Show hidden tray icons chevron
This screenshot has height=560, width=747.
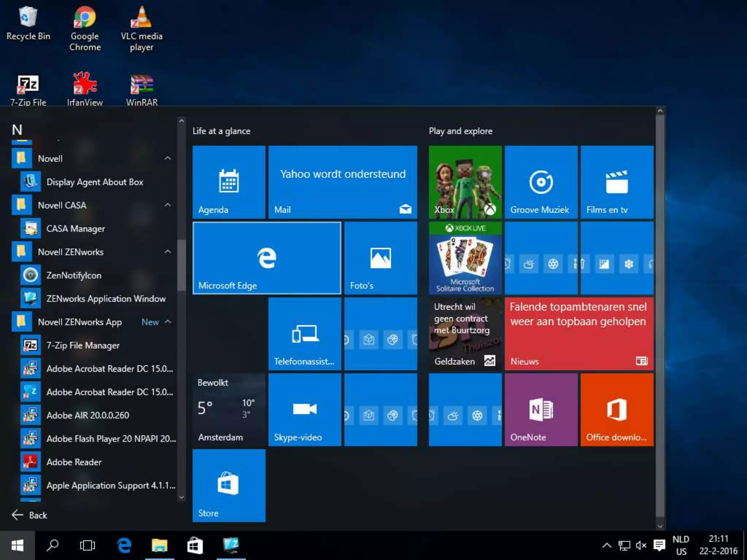coord(607,545)
